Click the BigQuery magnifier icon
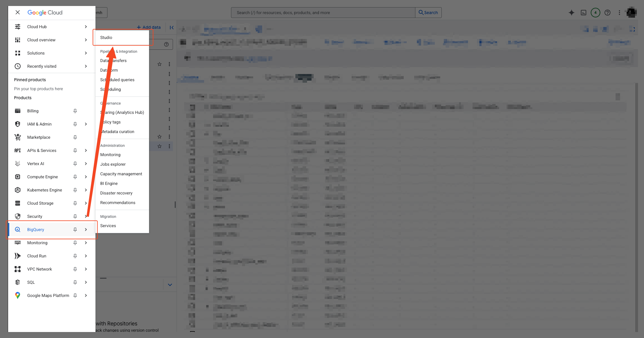644x338 pixels. coord(18,230)
